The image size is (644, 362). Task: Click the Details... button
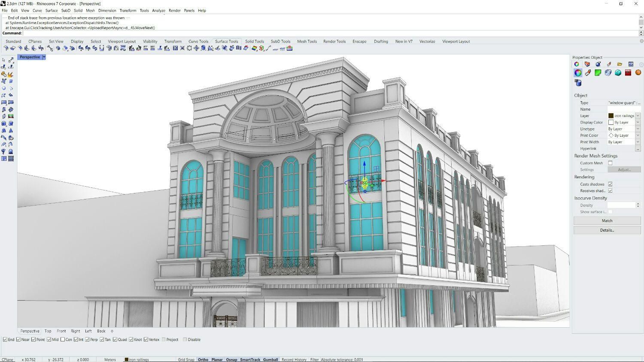tap(607, 230)
